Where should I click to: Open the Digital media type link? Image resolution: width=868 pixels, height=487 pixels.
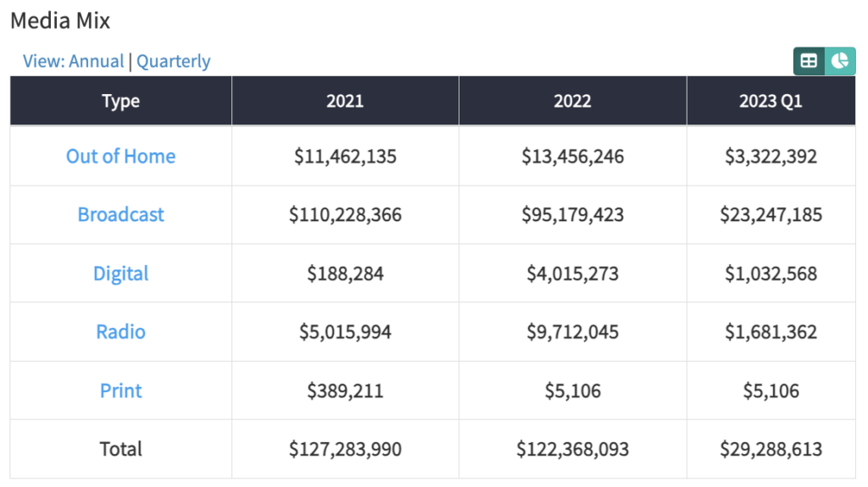pyautogui.click(x=120, y=274)
